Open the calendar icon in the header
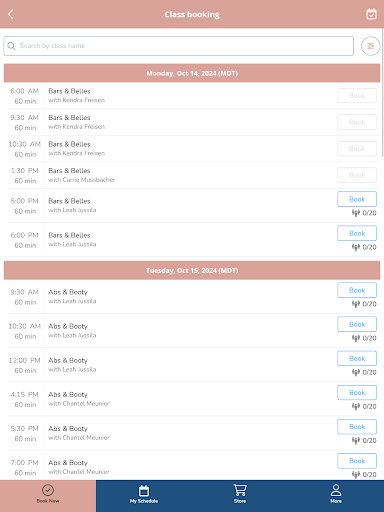384x512 pixels. pyautogui.click(x=371, y=14)
